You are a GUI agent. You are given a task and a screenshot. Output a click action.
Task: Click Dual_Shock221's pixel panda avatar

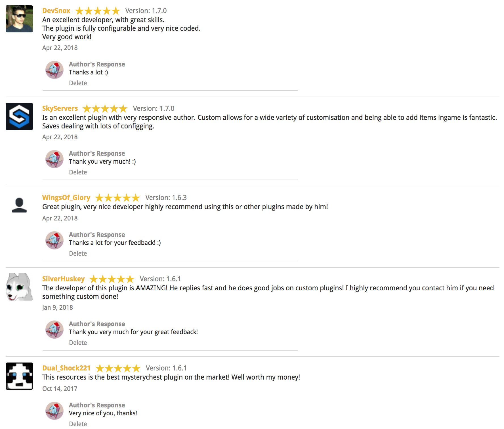tap(19, 376)
